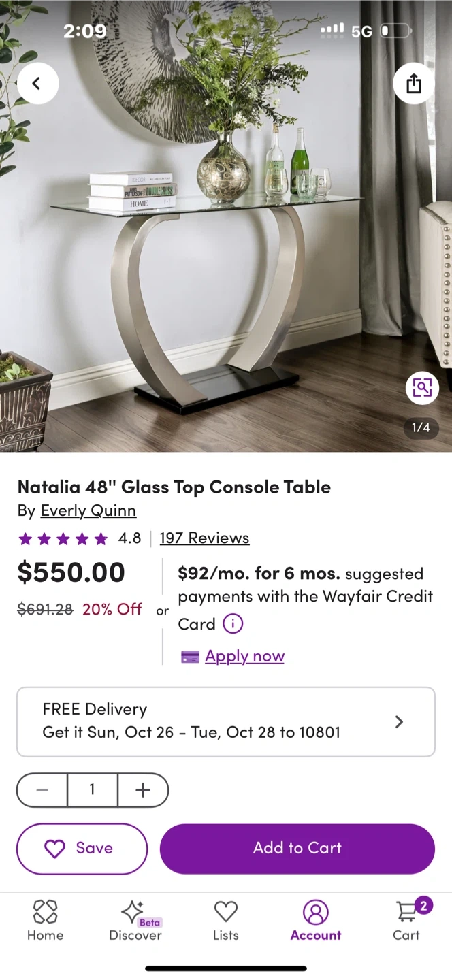Switch to the Lists tab
Image resolution: width=452 pixels, height=980 pixels.
coord(225,921)
